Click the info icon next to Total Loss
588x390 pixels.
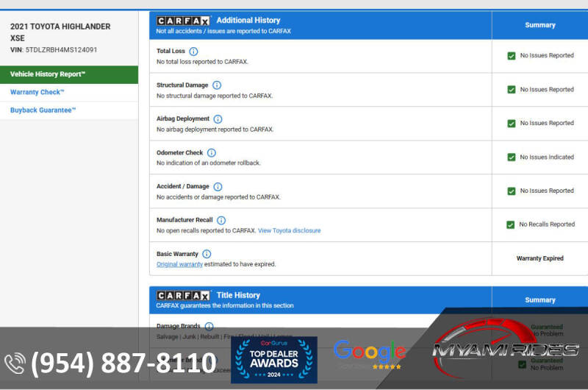click(x=193, y=52)
